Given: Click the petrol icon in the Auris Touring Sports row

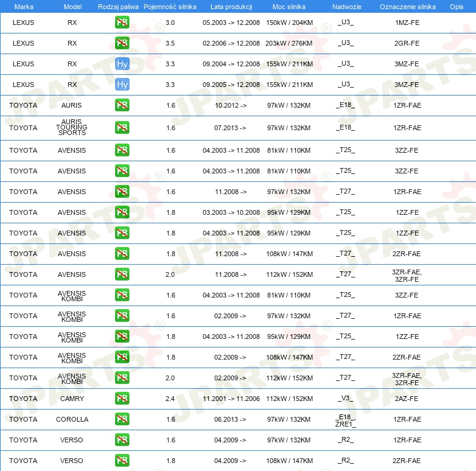Looking at the screenshot, I should point(122,128).
